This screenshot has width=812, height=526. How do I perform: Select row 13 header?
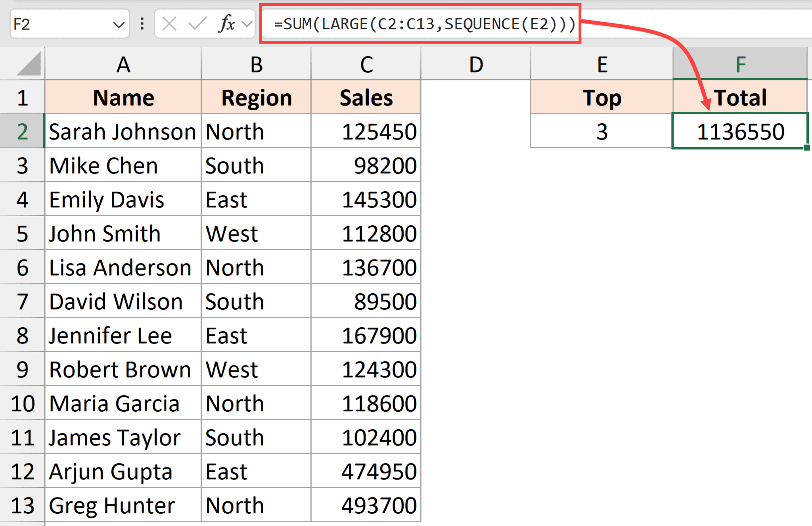22,505
